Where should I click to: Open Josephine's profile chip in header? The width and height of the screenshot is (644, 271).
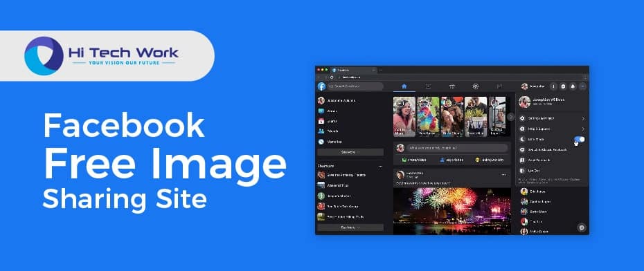533,86
